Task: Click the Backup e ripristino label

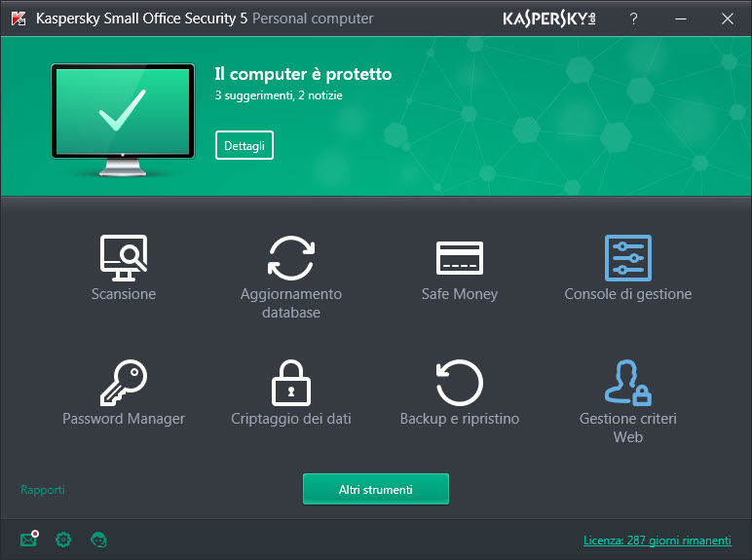Action: point(460,419)
